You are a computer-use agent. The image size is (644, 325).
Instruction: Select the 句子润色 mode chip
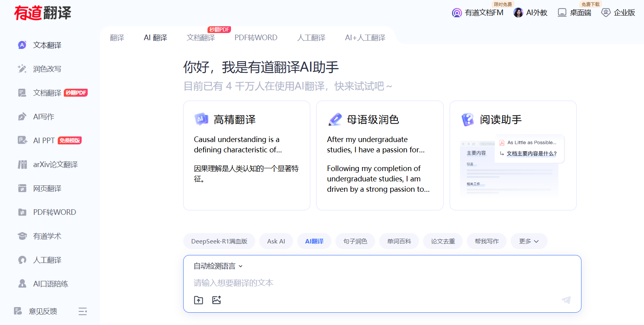click(355, 241)
